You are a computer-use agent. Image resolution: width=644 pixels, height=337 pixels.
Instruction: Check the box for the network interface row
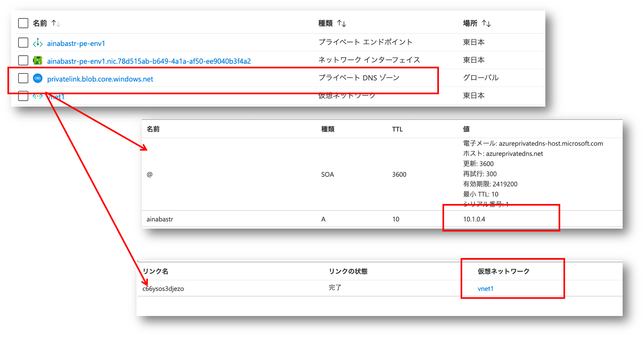[x=23, y=61]
